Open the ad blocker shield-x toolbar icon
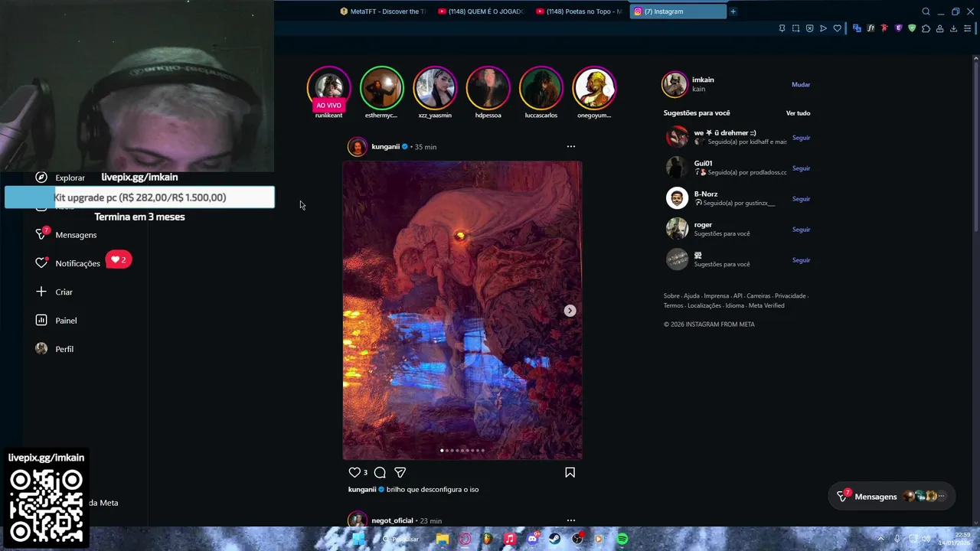The height and width of the screenshot is (551, 980). coord(809,28)
